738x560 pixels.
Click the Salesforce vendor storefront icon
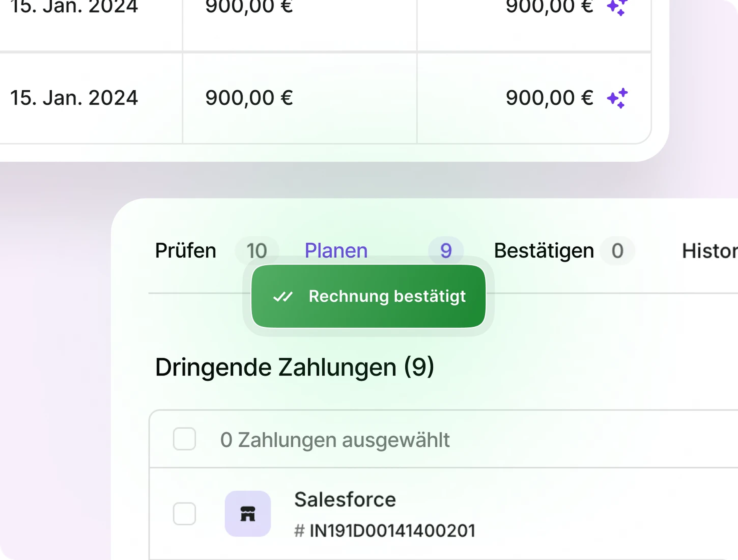coord(248,514)
